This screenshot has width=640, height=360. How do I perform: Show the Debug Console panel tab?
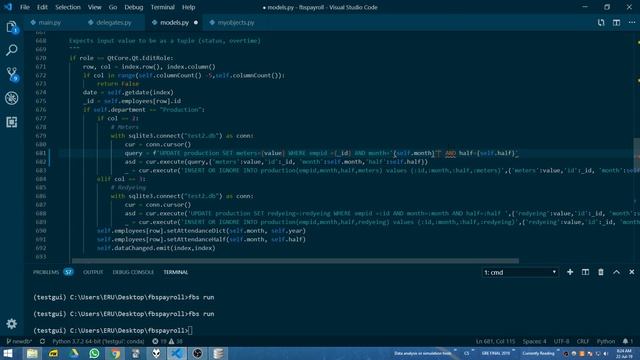[133, 272]
